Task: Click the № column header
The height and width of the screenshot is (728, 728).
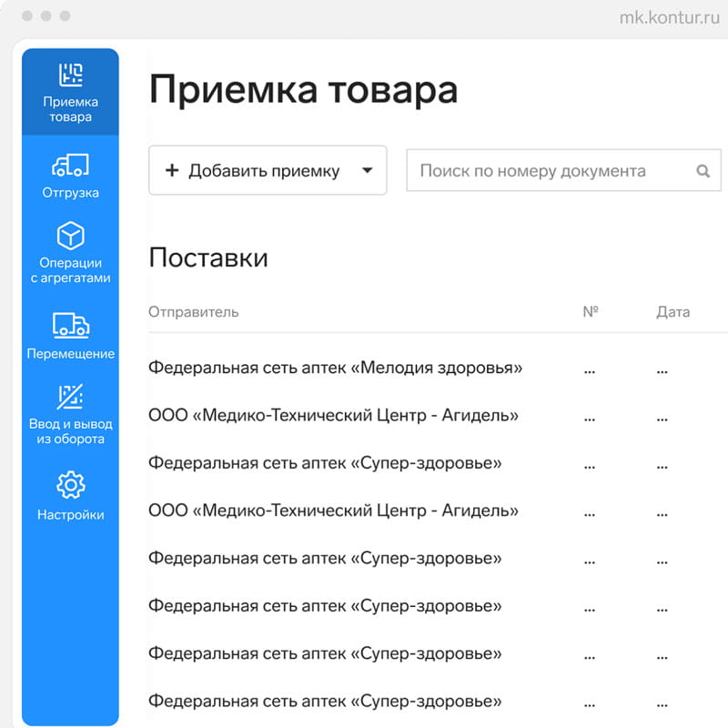Action: [x=590, y=312]
